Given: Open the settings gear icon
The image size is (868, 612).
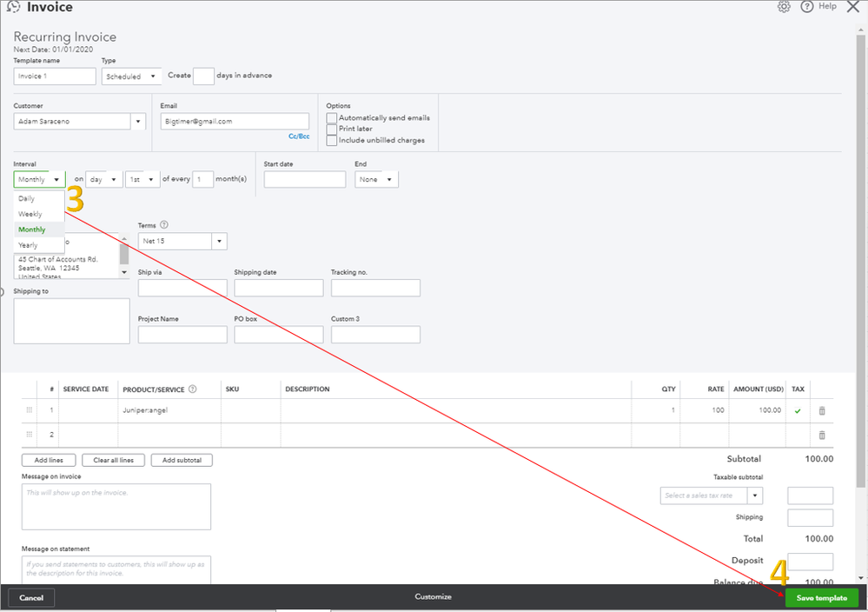Looking at the screenshot, I should 784,7.
